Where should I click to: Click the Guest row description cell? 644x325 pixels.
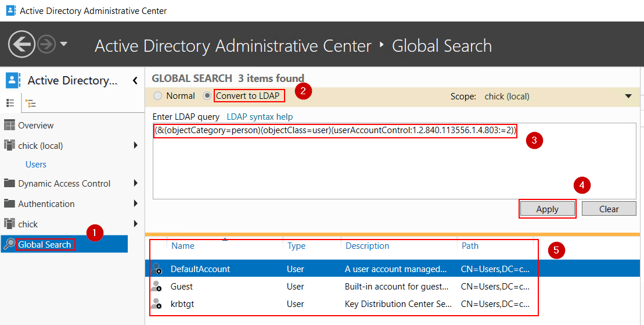tap(397, 287)
